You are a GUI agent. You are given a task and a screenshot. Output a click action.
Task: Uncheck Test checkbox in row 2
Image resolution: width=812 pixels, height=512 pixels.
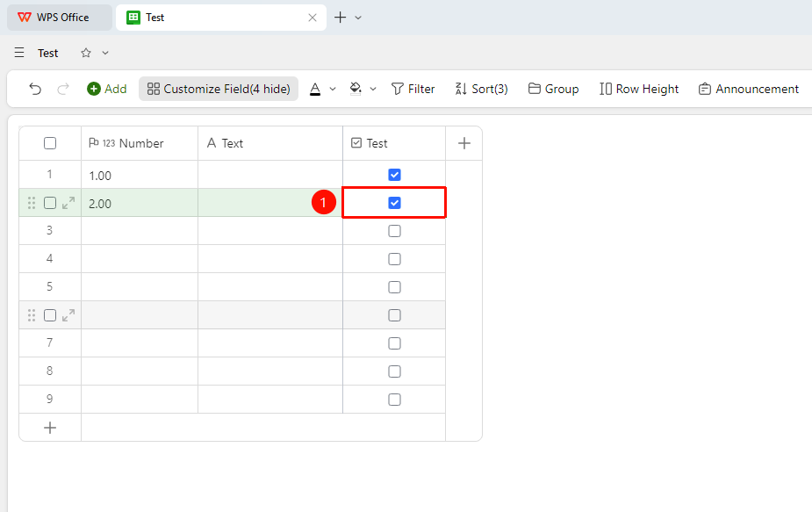(x=394, y=203)
